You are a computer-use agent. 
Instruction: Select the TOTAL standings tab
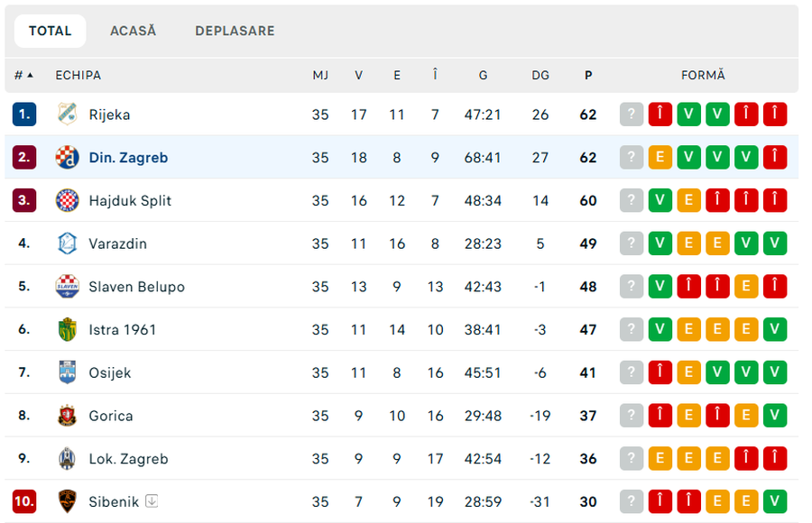coord(51,31)
